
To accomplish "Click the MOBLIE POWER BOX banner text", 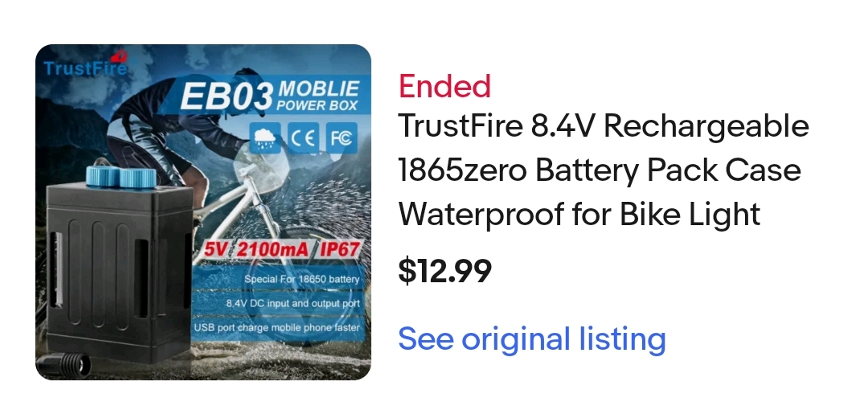I will [x=318, y=96].
